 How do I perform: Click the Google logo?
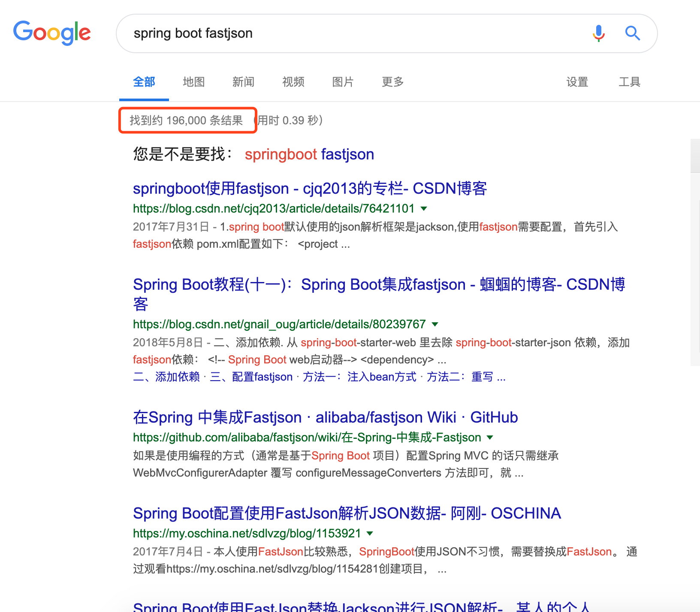click(x=52, y=33)
